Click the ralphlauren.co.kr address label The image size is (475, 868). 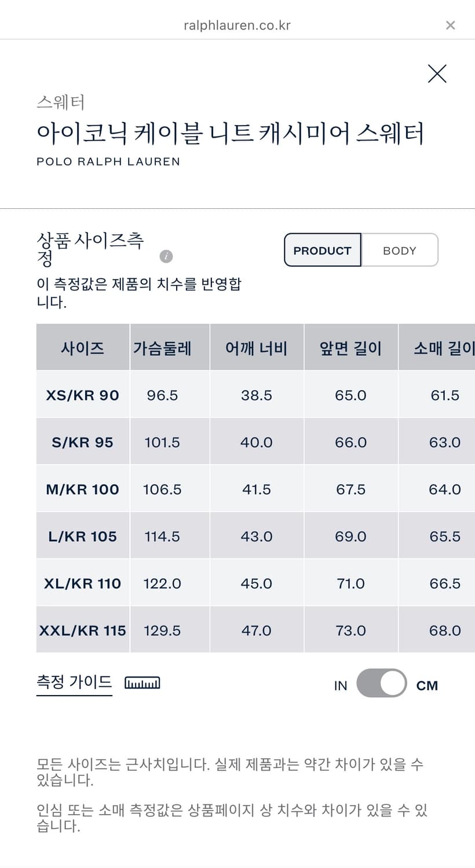(237, 25)
